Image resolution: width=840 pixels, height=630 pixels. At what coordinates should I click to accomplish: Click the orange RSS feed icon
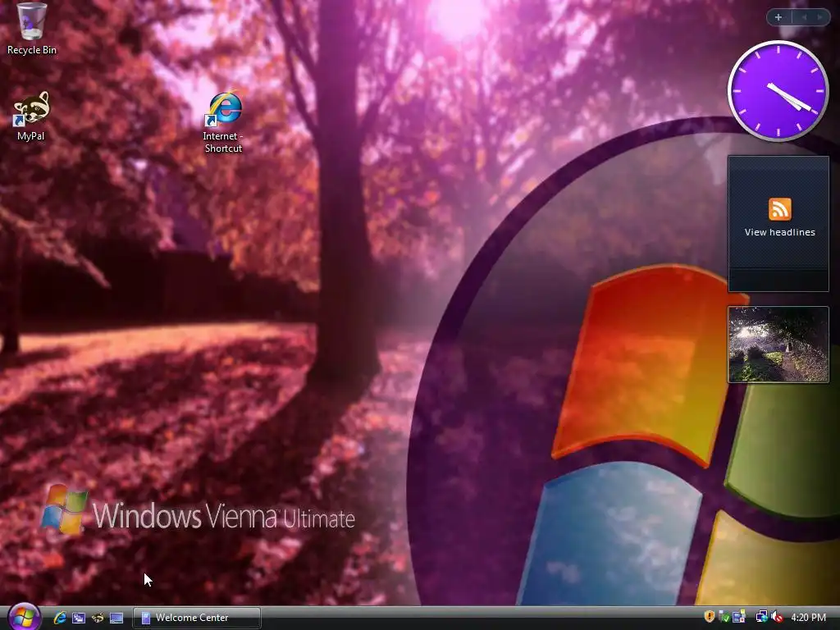coord(779,209)
